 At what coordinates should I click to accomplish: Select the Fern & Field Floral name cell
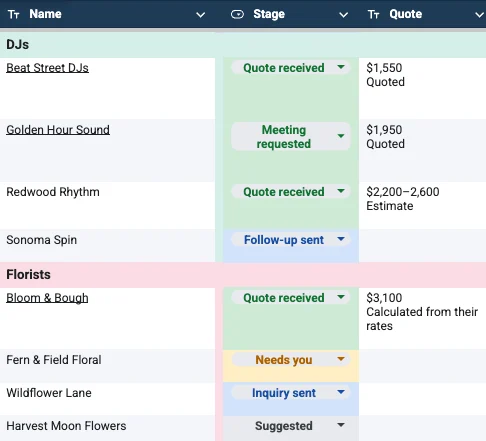tap(107, 366)
